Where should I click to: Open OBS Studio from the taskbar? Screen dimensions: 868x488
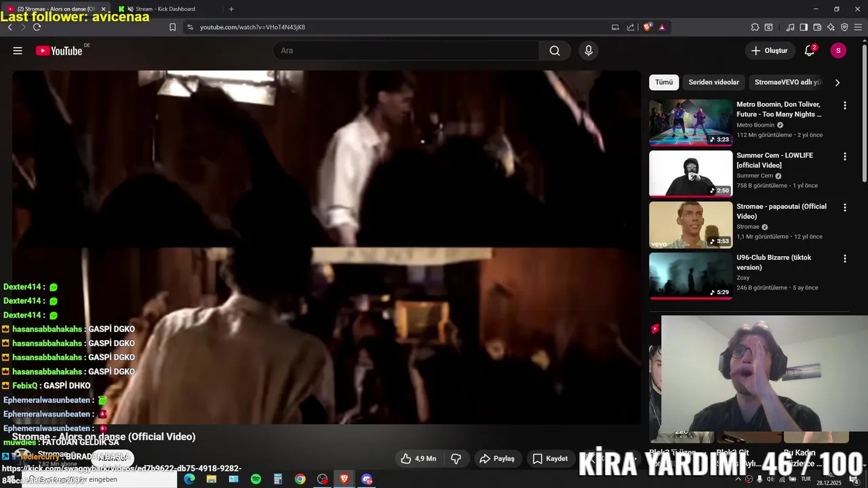tap(322, 479)
